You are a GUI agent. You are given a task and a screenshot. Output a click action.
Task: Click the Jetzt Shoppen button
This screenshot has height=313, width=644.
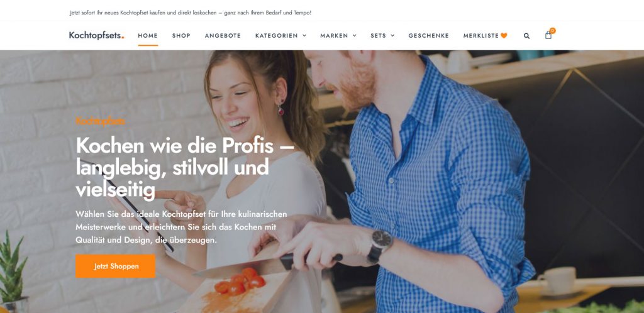(x=116, y=266)
